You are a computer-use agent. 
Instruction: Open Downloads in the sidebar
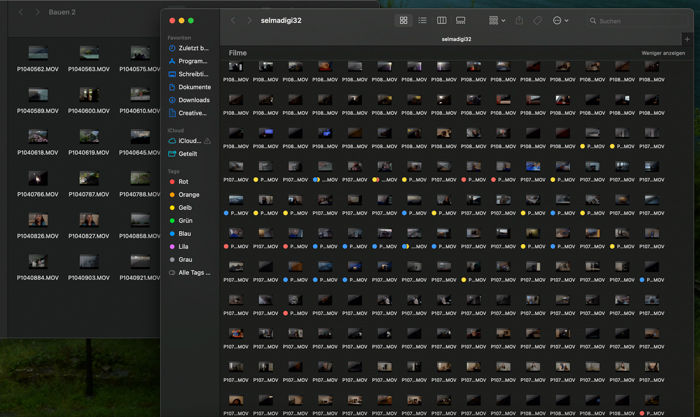point(193,100)
